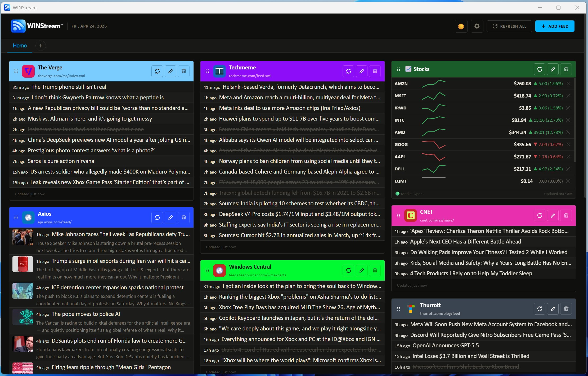The image size is (588, 376).
Task: Remove GOOG from the stock list
Action: 568,144
